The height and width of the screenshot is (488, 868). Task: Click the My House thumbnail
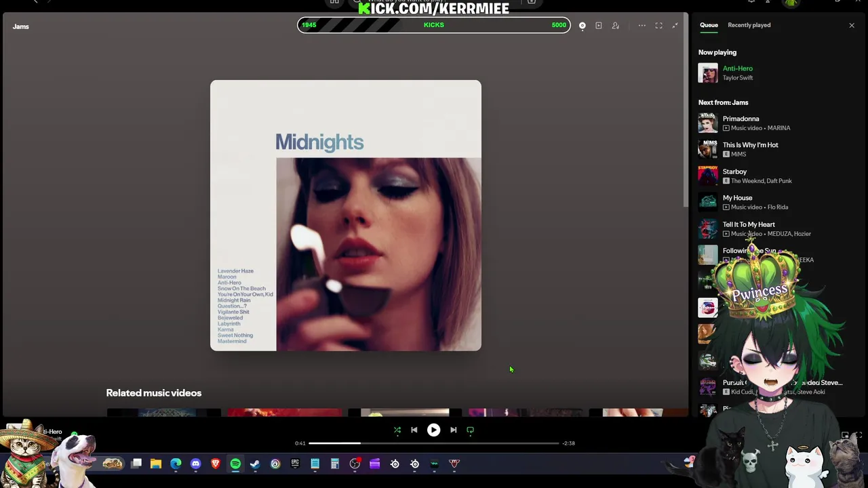point(708,202)
